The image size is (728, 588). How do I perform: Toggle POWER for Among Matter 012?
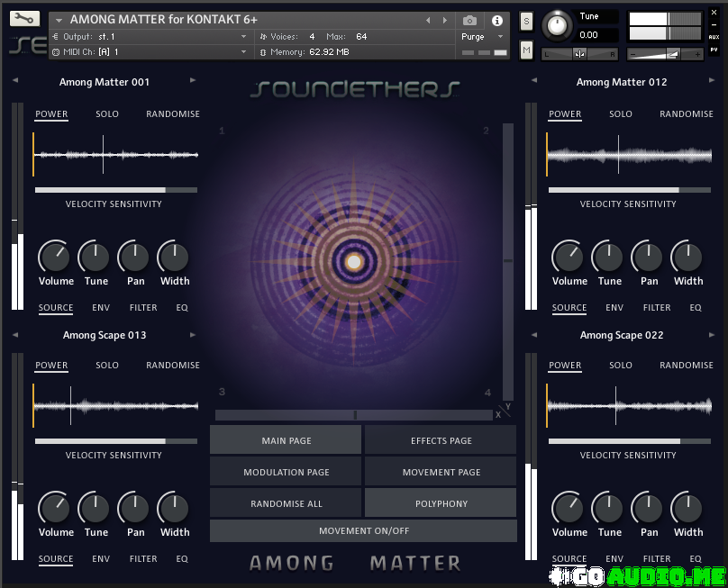tap(565, 114)
